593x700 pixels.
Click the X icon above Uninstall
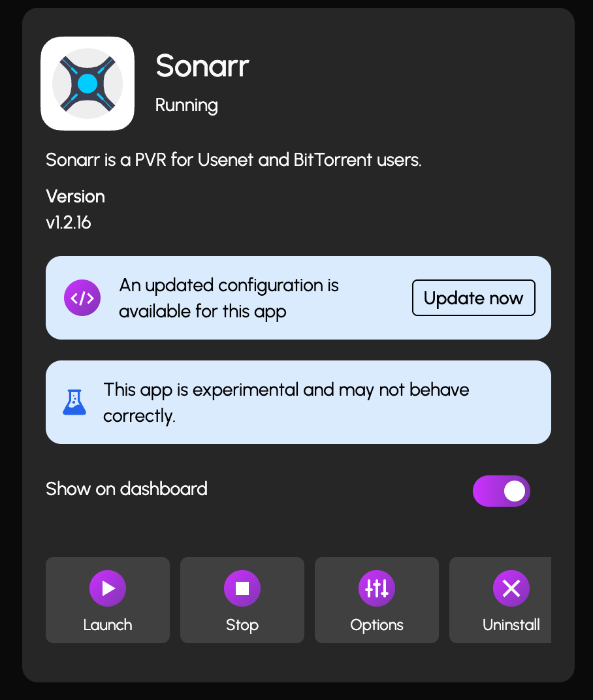[x=511, y=588]
